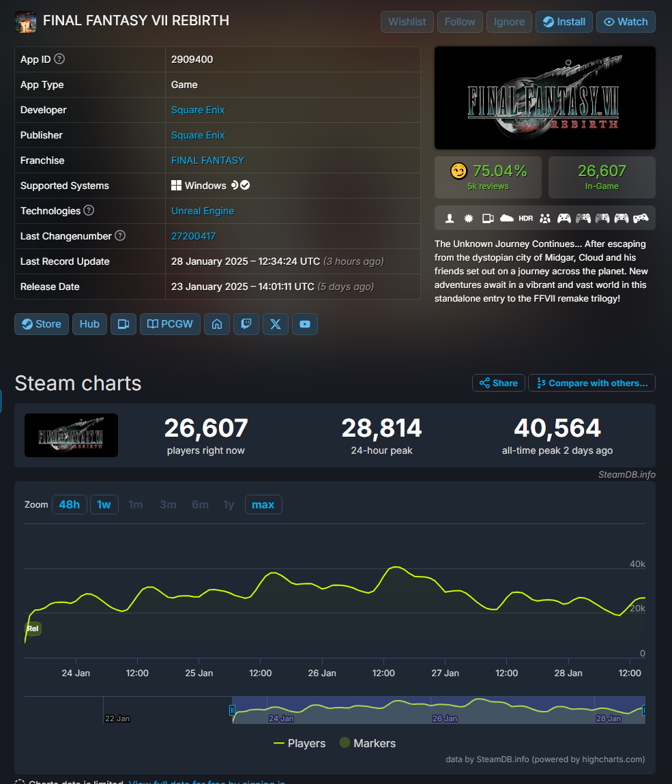Click the Technologies help question mark
672x784 pixels.
(89, 211)
